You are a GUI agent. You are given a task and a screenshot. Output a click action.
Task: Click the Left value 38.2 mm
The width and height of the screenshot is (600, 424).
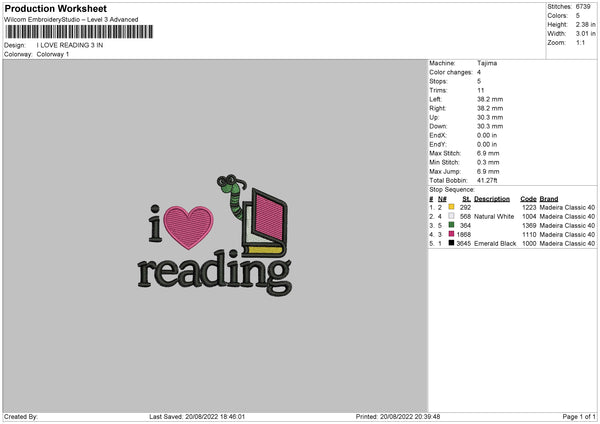coord(490,99)
